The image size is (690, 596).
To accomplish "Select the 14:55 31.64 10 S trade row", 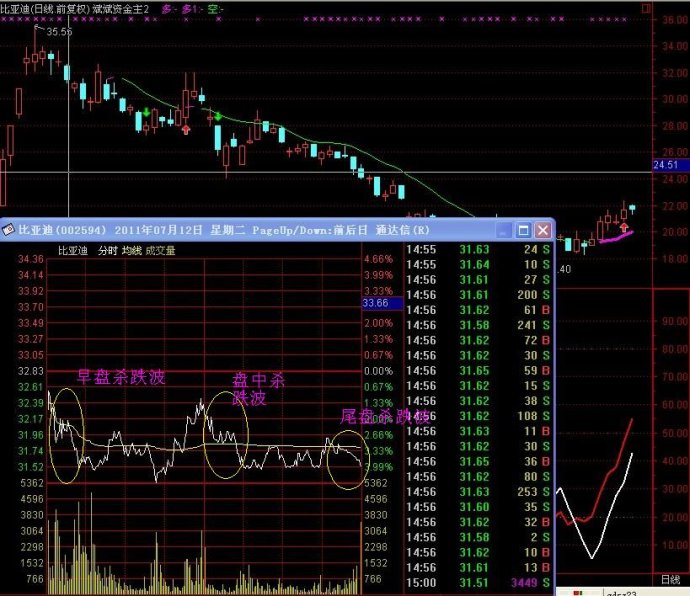I will coord(478,265).
